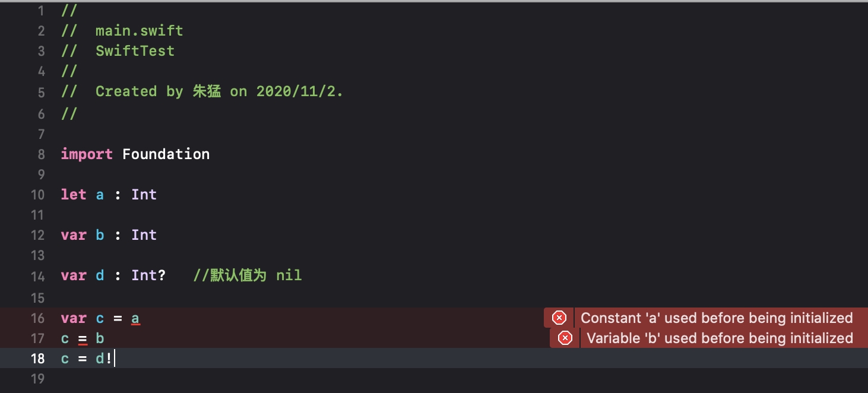Click the '//默认值为 nil' comment
Image resolution: width=868 pixels, height=393 pixels.
247,275
